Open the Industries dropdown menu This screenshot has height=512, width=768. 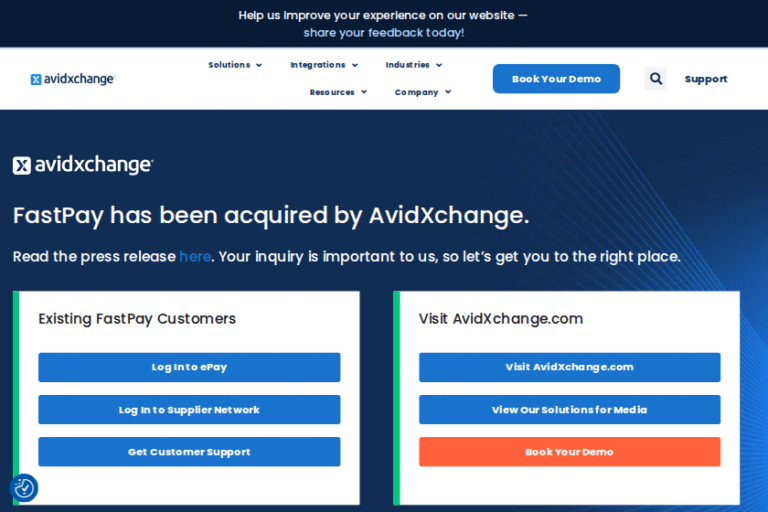coord(413,65)
